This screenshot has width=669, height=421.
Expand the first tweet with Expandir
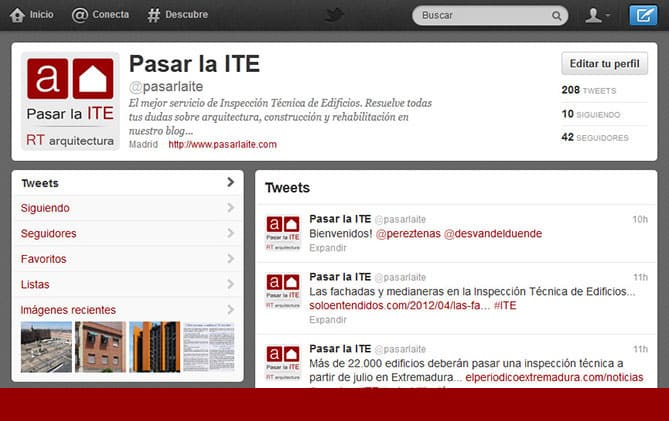click(x=327, y=248)
